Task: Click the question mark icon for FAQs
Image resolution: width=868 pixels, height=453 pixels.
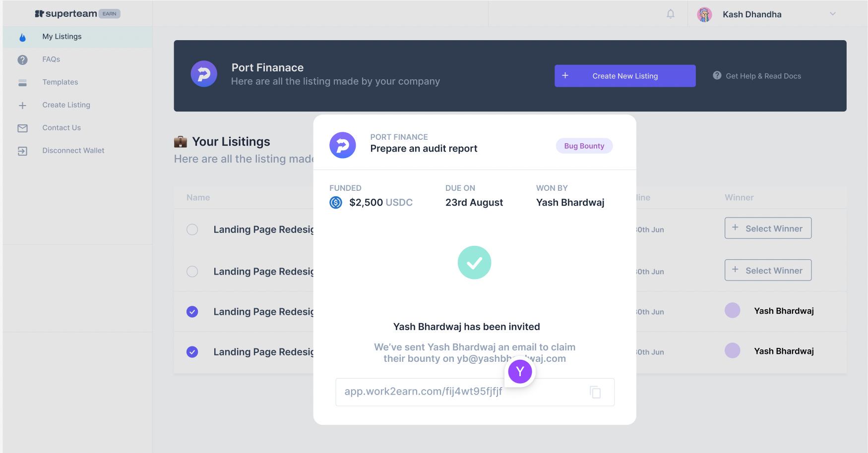Action: (22, 59)
